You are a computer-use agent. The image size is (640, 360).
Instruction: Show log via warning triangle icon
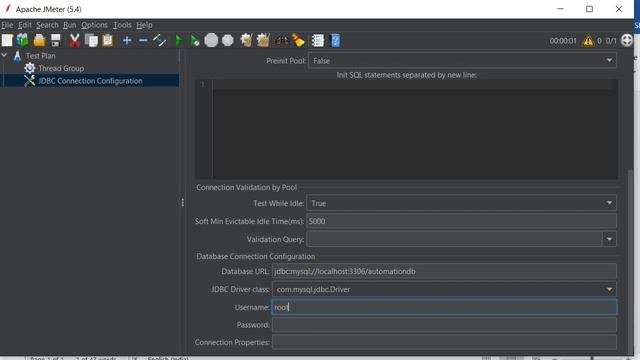click(588, 41)
